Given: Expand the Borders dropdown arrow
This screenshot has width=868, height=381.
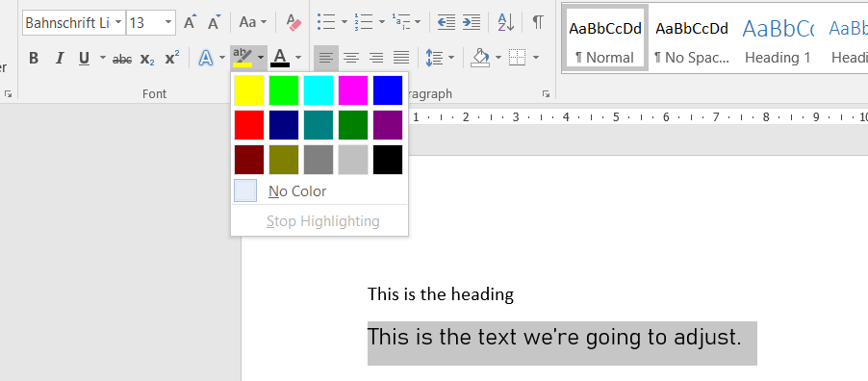Looking at the screenshot, I should (x=535, y=57).
